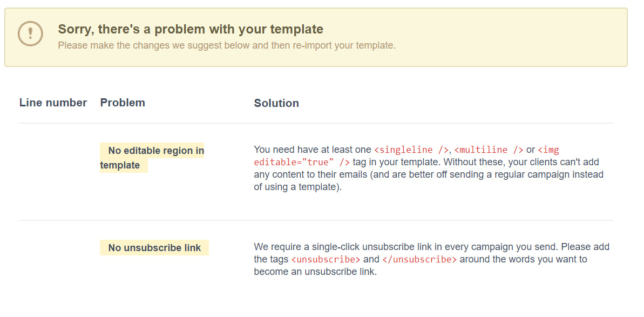This screenshot has width=644, height=317.
Task: Click the unsubscribe link solution paragraph
Action: coord(432,260)
